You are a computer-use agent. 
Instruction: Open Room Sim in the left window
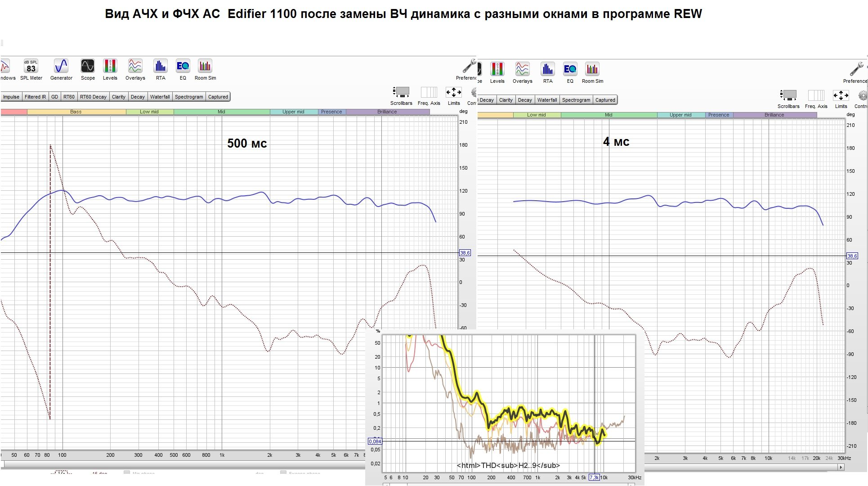205,70
